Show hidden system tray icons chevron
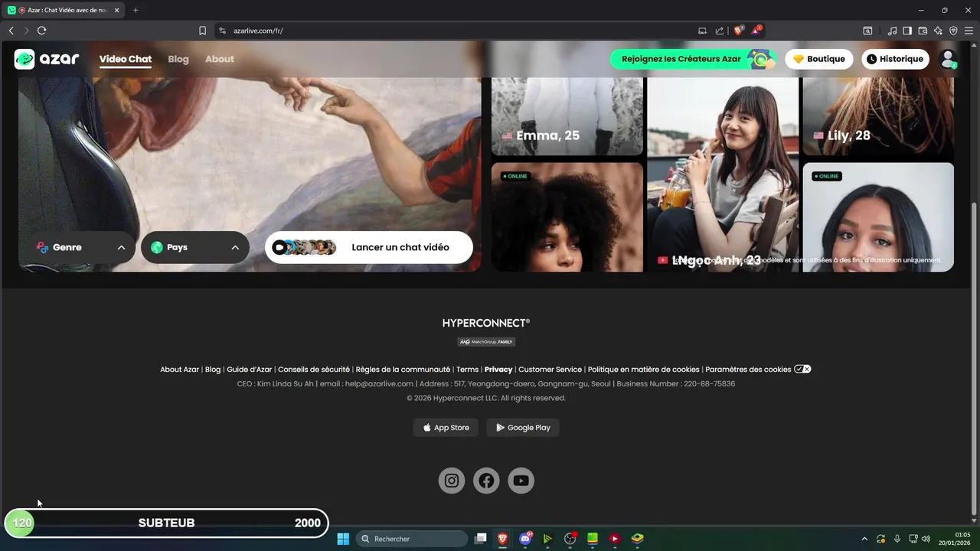Viewport: 980px width, 551px height. 864,539
